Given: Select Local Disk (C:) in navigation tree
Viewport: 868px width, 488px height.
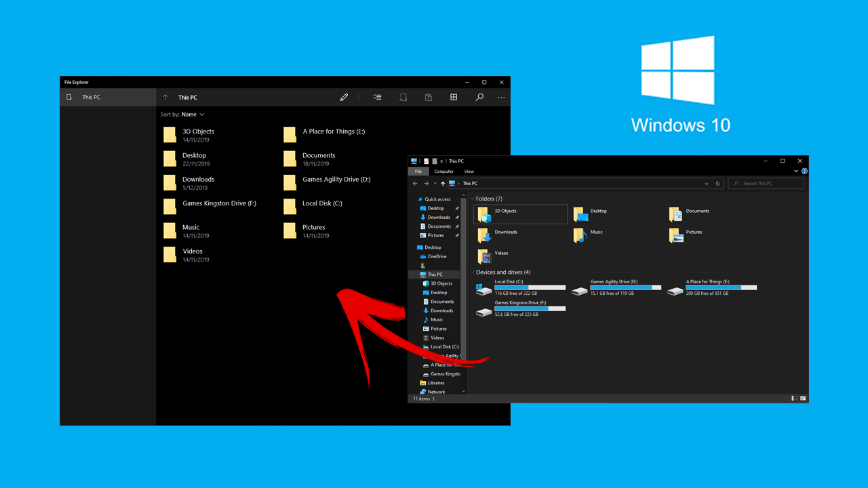Looking at the screenshot, I should tap(441, 347).
